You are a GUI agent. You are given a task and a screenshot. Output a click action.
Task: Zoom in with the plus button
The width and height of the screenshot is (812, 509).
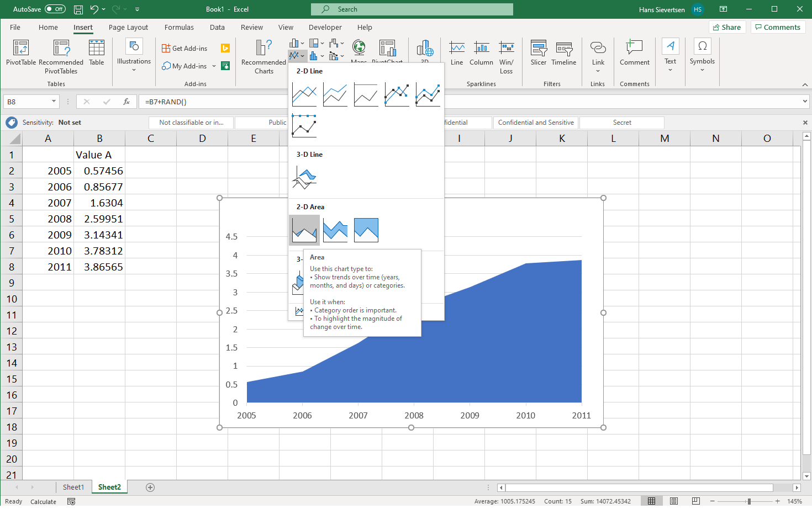[x=777, y=501]
